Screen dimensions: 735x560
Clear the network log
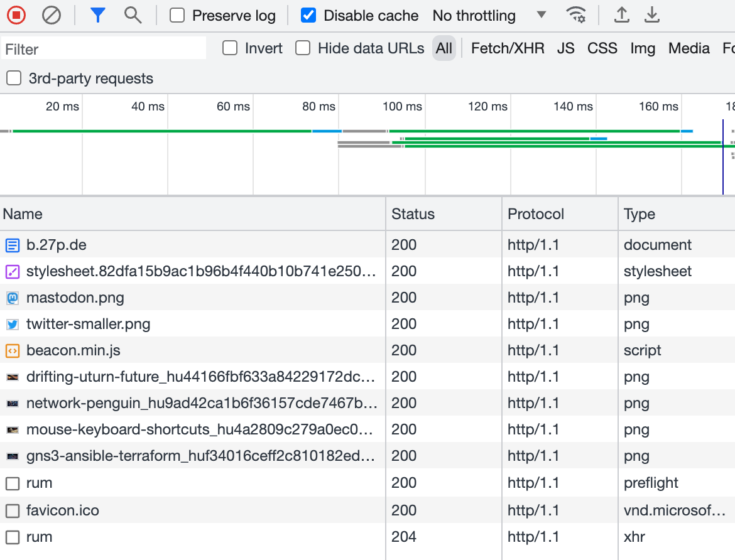52,15
